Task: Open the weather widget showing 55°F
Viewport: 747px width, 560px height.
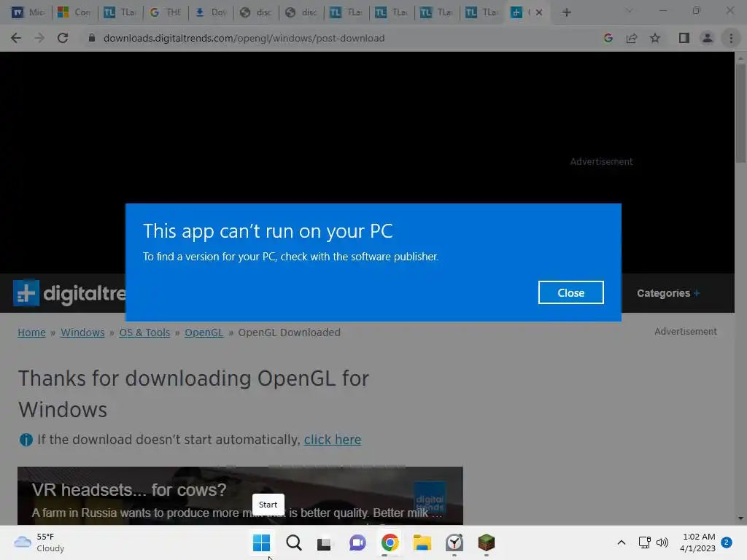Action: (x=39, y=542)
